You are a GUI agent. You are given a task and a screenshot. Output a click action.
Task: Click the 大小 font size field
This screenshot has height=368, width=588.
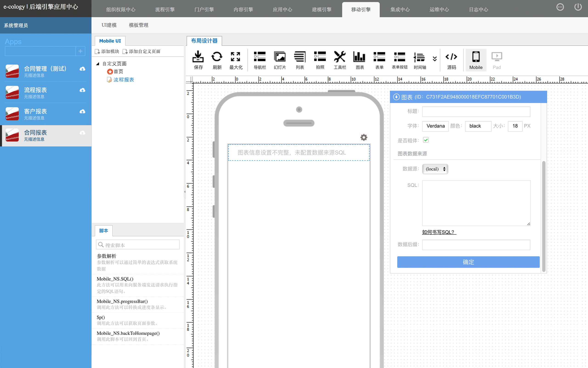(x=515, y=126)
